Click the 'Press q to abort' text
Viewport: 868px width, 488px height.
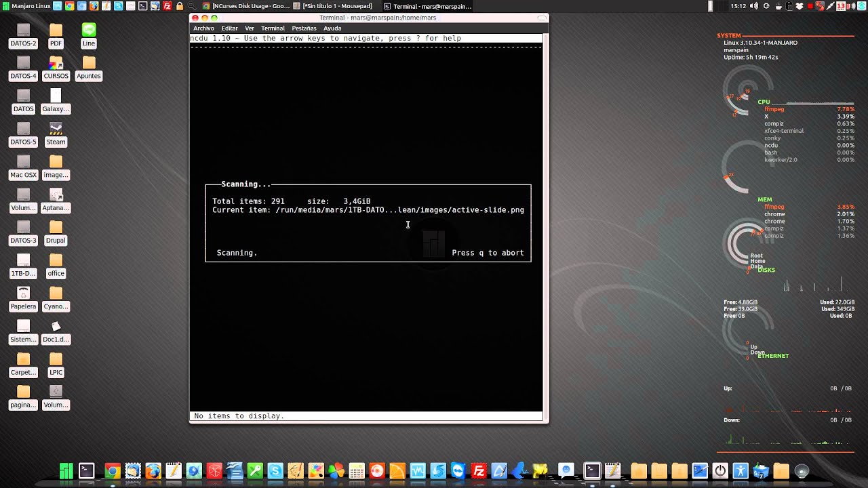(x=488, y=253)
